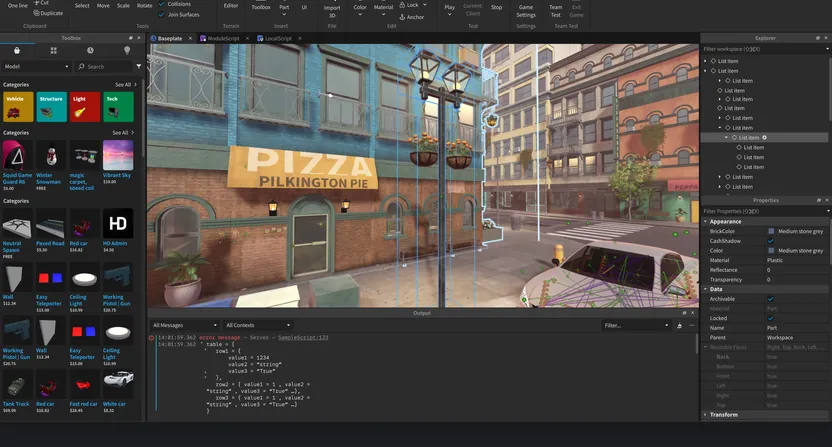The image size is (832, 447).
Task: Select the Tech category tile
Action: [x=118, y=107]
